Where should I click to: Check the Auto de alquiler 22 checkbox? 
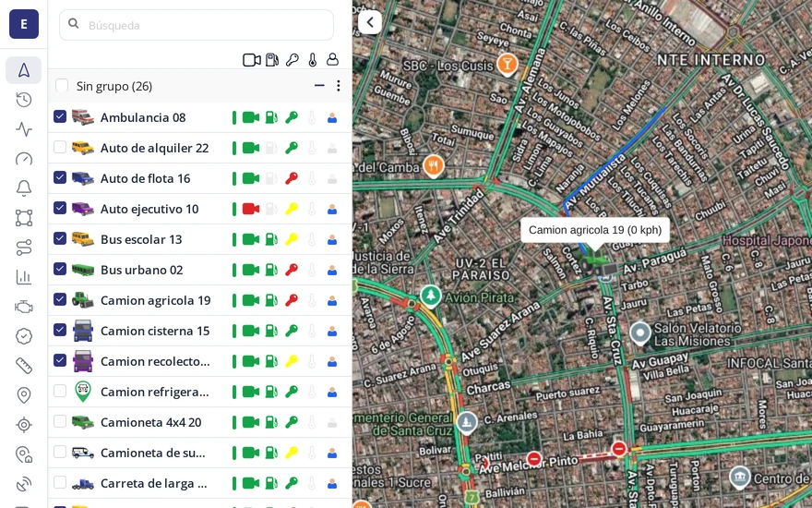[60, 147]
